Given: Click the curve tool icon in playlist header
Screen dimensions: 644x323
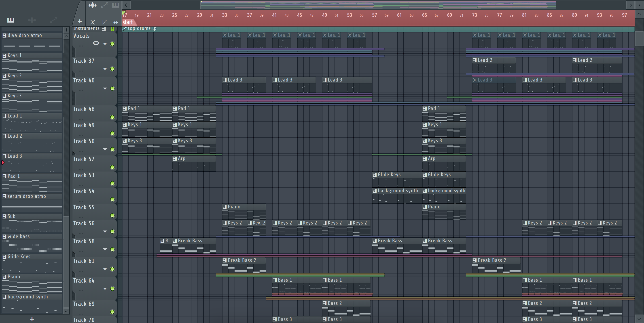Looking at the screenshot, I should tap(104, 22).
